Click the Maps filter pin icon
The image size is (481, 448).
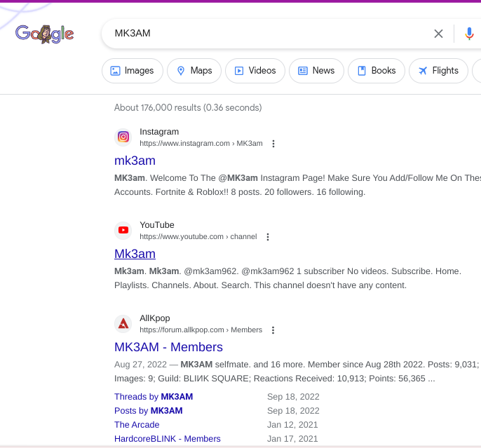[x=181, y=71]
